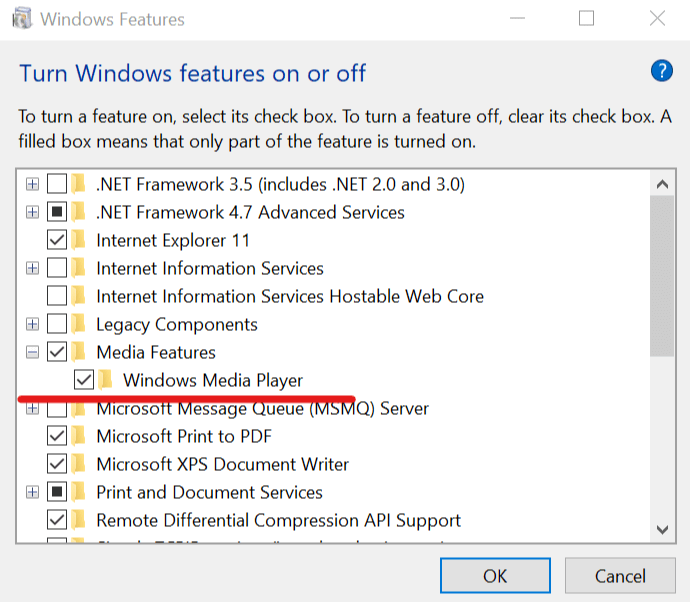The image size is (690, 603).
Task: Click the Legacy Components folder icon
Action: pos(78,324)
